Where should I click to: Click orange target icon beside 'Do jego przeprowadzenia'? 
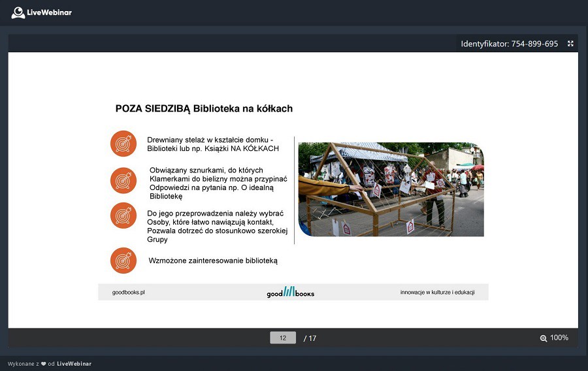click(123, 216)
